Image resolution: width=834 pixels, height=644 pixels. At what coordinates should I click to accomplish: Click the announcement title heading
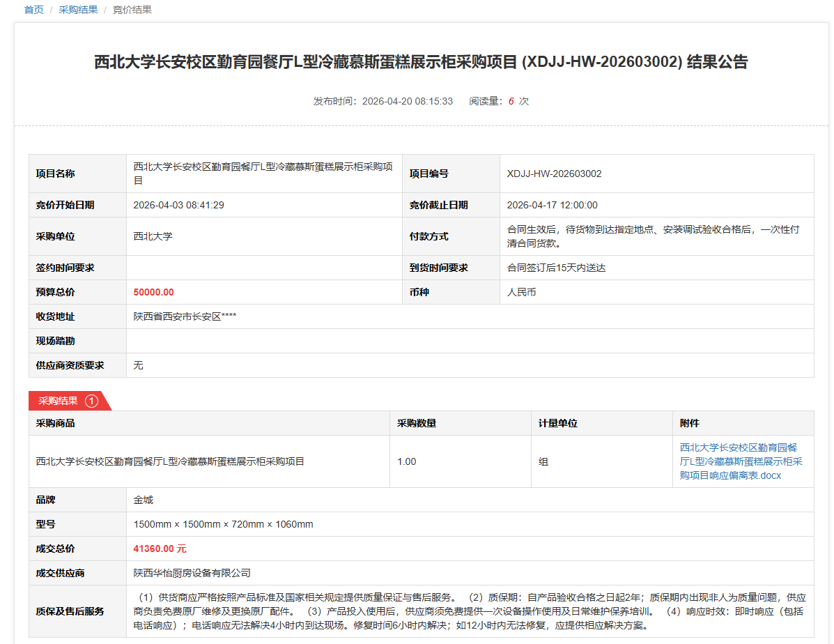click(x=421, y=62)
